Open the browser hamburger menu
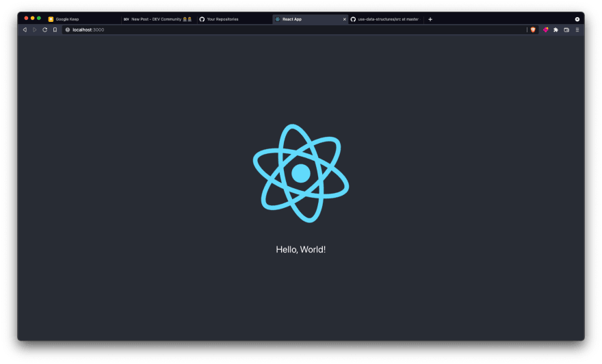Viewport: 602px width, 364px height. [577, 29]
